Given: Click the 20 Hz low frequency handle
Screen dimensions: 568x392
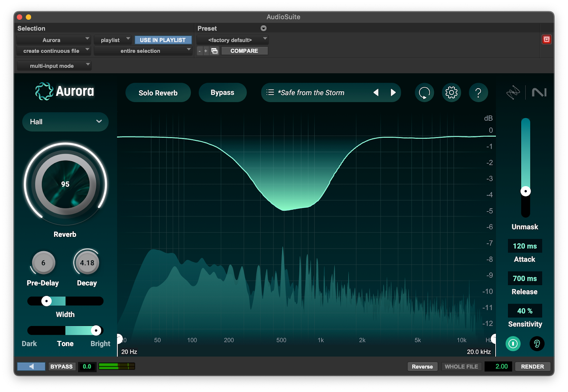Looking at the screenshot, I should click(119, 339).
